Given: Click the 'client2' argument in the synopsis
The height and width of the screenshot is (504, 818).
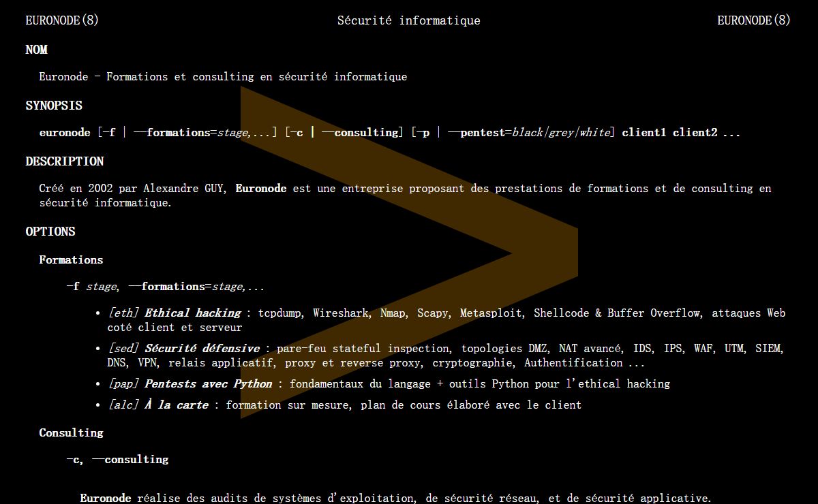Looking at the screenshot, I should pos(695,133).
